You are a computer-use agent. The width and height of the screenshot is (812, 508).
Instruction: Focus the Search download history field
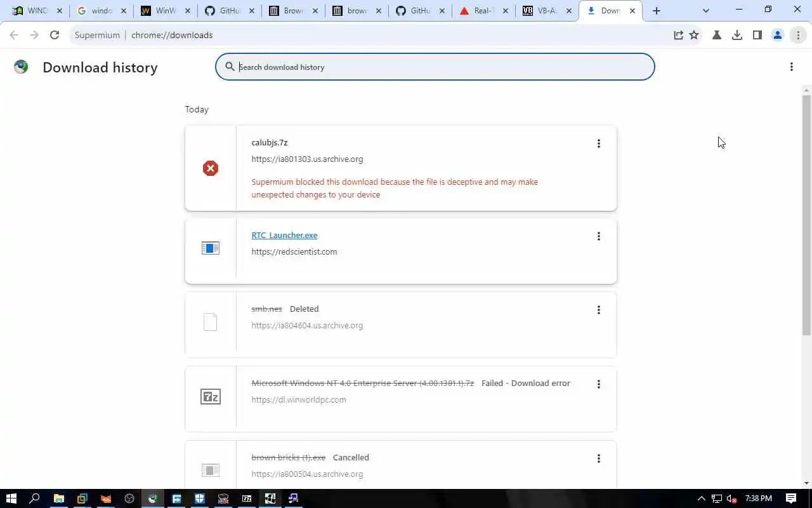[x=435, y=67]
